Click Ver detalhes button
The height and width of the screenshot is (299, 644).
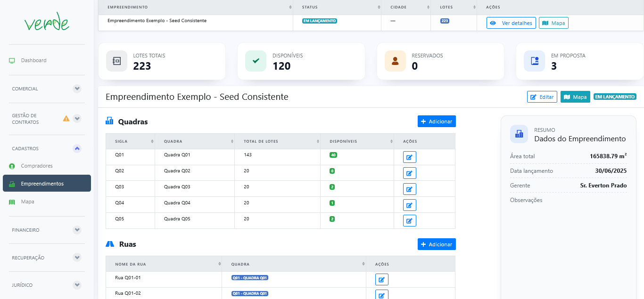511,23
